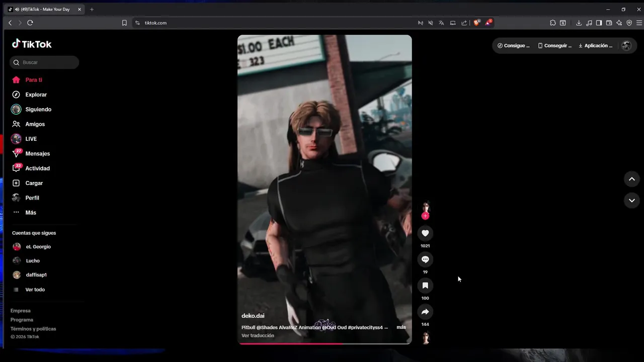644x362 pixels.
Task: Open the extensions puzzle icon
Action: tap(553, 23)
